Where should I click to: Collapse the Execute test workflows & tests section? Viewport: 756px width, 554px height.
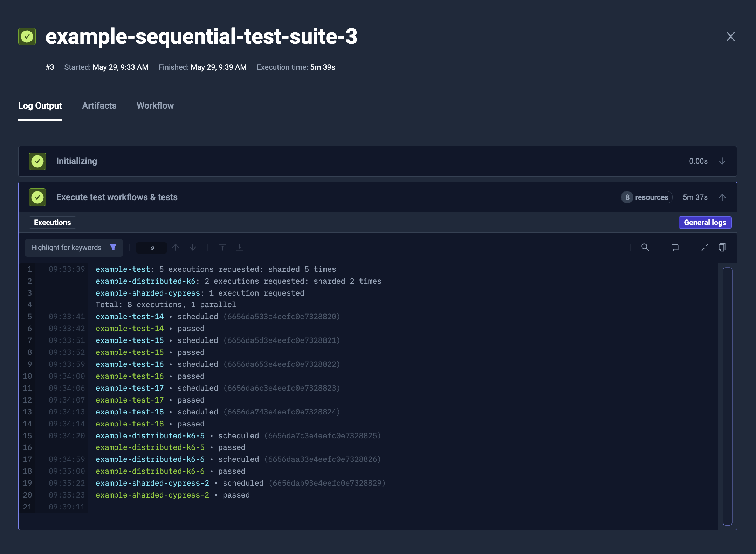(722, 197)
